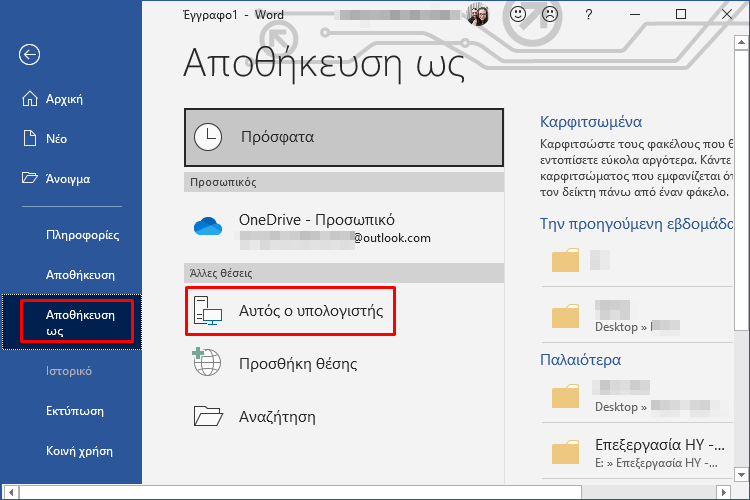Click the horizontal scrollbar right arrow

click(724, 492)
